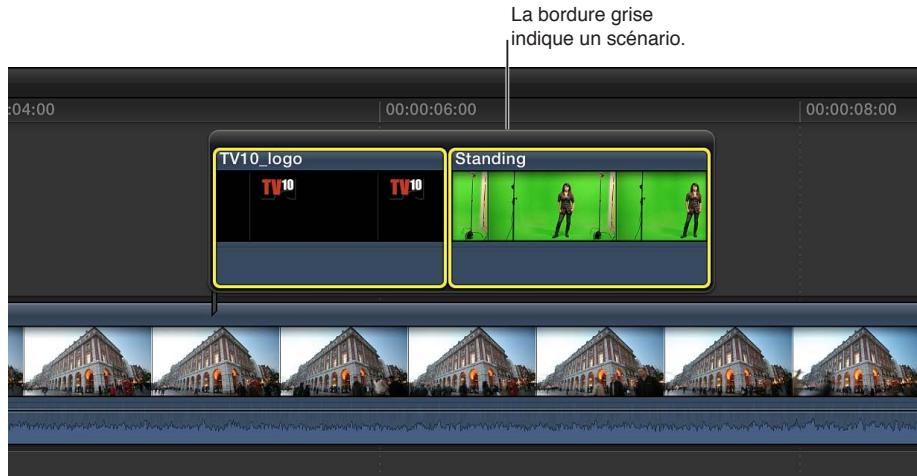The height and width of the screenshot is (476, 917).
Task: Click the Standing clip name label
Action: pyautogui.click(x=490, y=159)
